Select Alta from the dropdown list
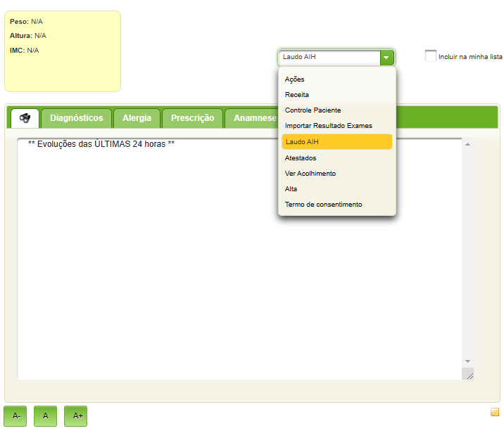The height and width of the screenshot is (431, 504). click(x=337, y=189)
